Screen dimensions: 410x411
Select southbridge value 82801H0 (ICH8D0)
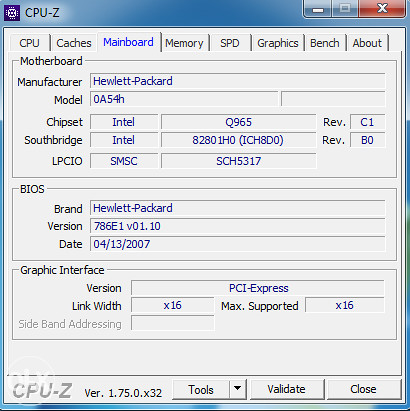click(x=238, y=140)
